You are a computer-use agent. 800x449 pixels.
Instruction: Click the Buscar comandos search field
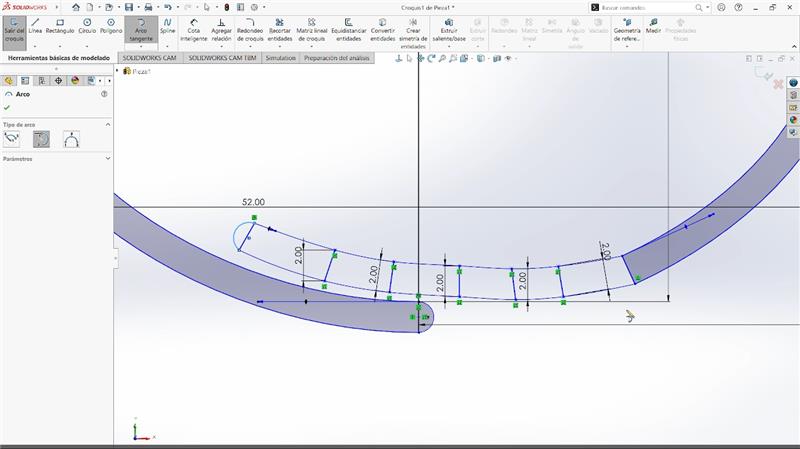[x=646, y=8]
